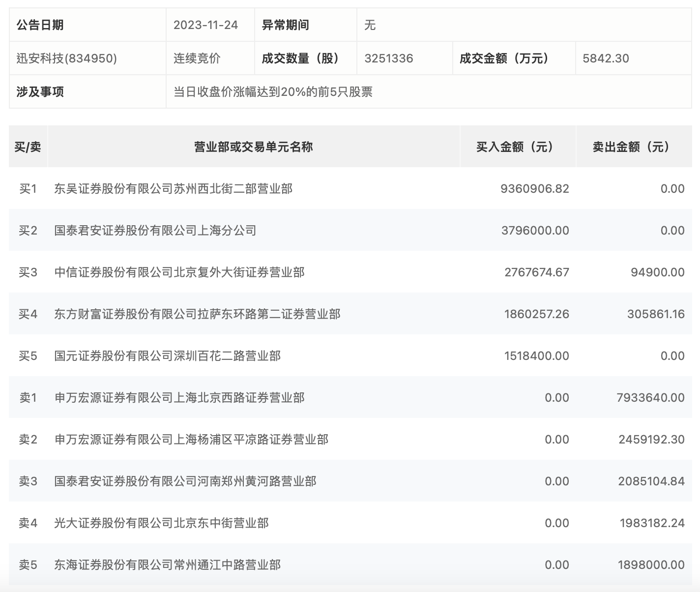Select the text 当日收盘价涨幅达到20%的前5只股票

pos(273,92)
